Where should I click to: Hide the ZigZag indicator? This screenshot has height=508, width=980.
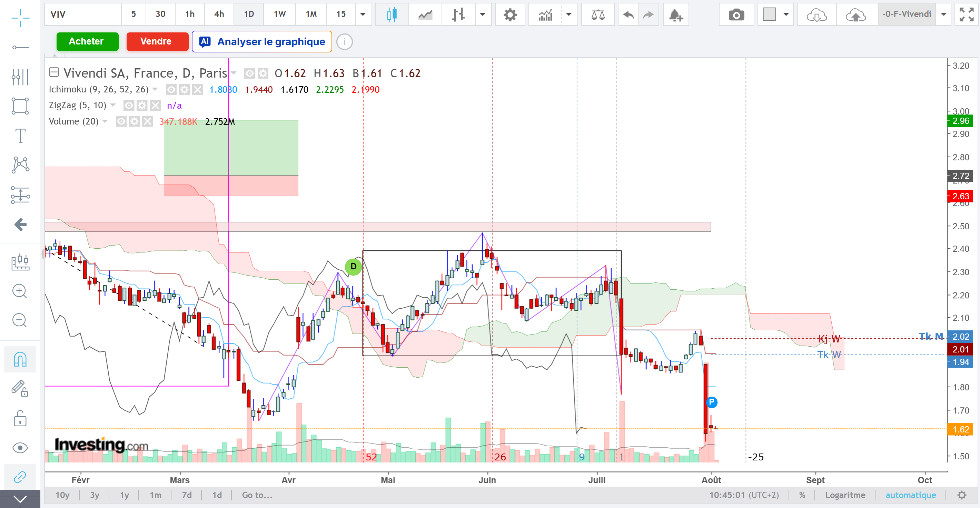pyautogui.click(x=129, y=105)
